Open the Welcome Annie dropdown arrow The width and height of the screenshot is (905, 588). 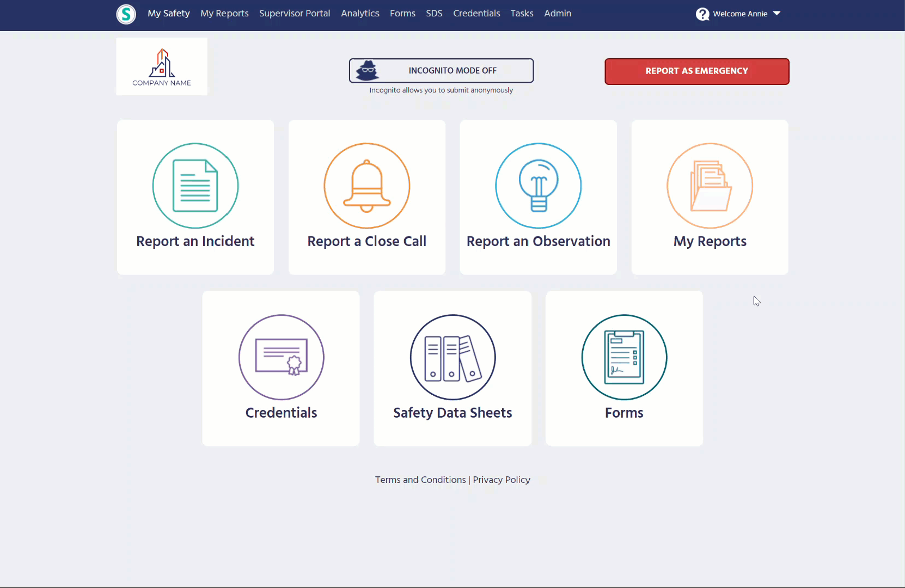click(778, 14)
